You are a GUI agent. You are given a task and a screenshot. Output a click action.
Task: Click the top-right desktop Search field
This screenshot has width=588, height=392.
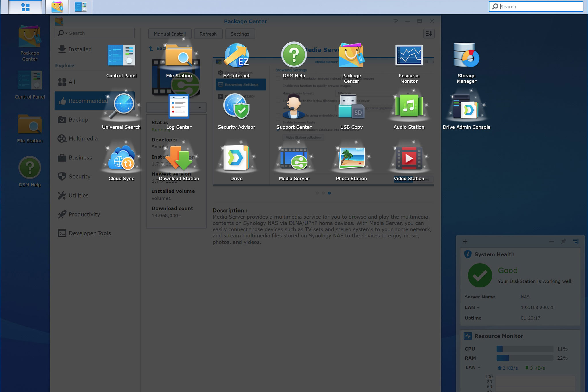coord(536,7)
